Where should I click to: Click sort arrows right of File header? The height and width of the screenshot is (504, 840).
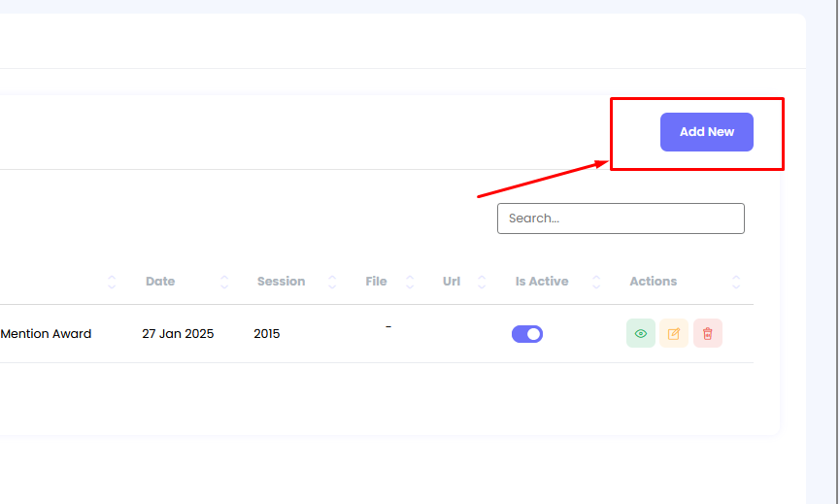coord(410,282)
